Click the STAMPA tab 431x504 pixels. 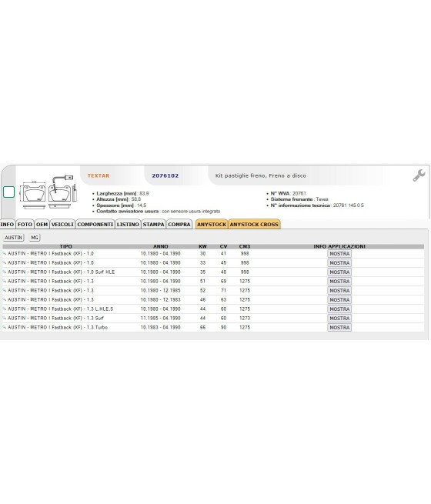154,225
